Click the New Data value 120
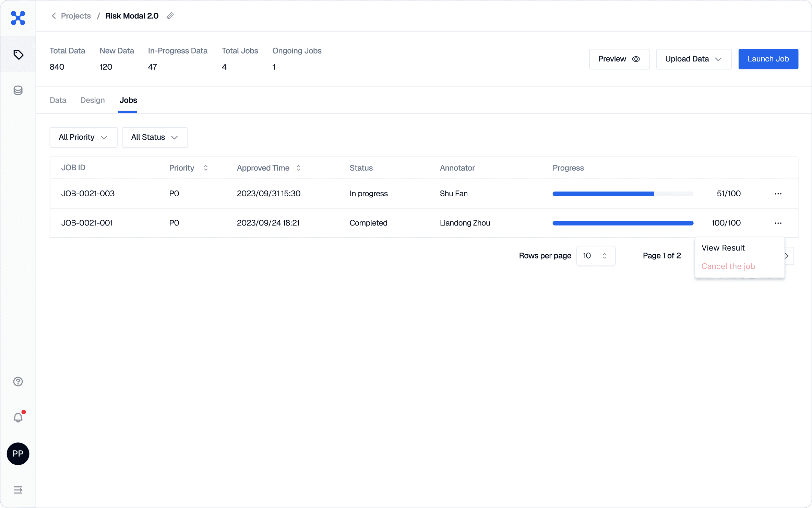 click(x=106, y=67)
